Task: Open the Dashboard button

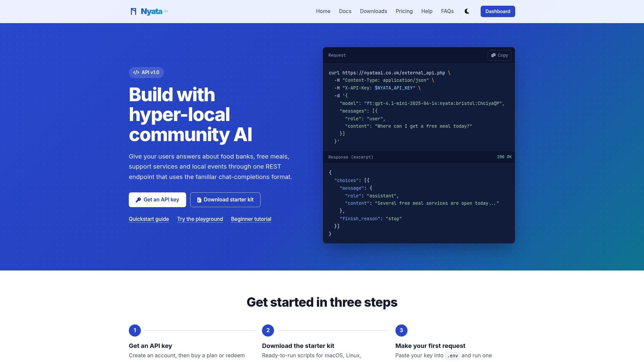Action: (498, 11)
